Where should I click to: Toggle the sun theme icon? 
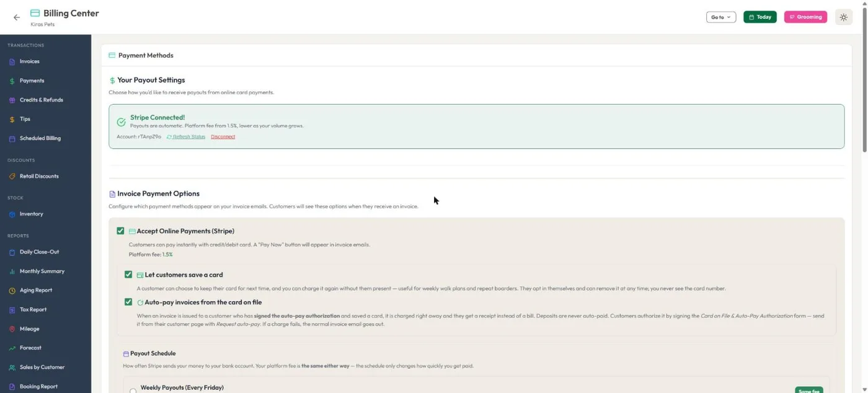(x=843, y=17)
